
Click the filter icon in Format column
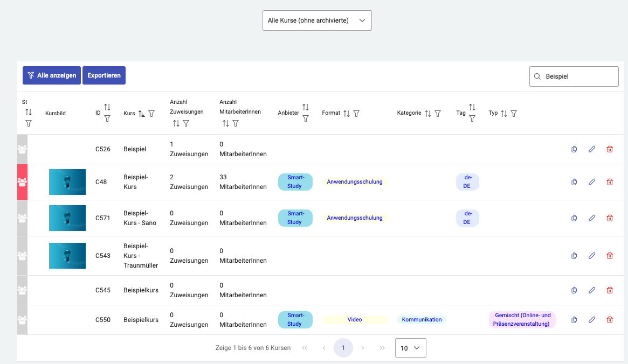click(356, 114)
